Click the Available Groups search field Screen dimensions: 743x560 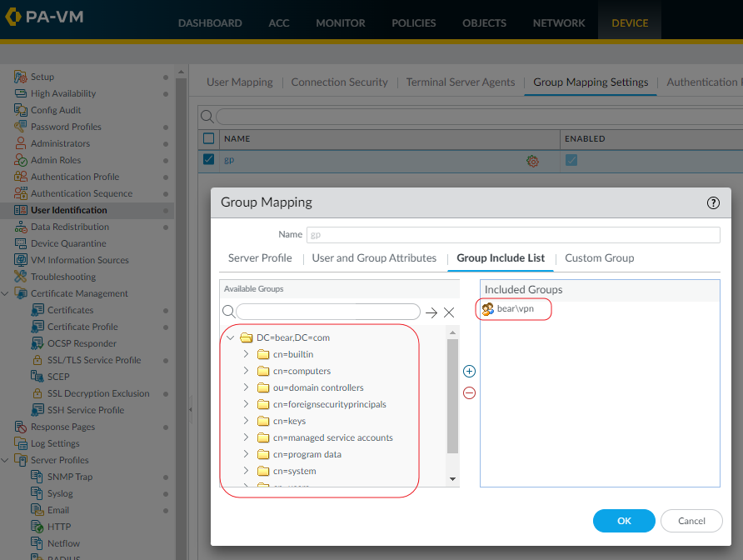(328, 312)
